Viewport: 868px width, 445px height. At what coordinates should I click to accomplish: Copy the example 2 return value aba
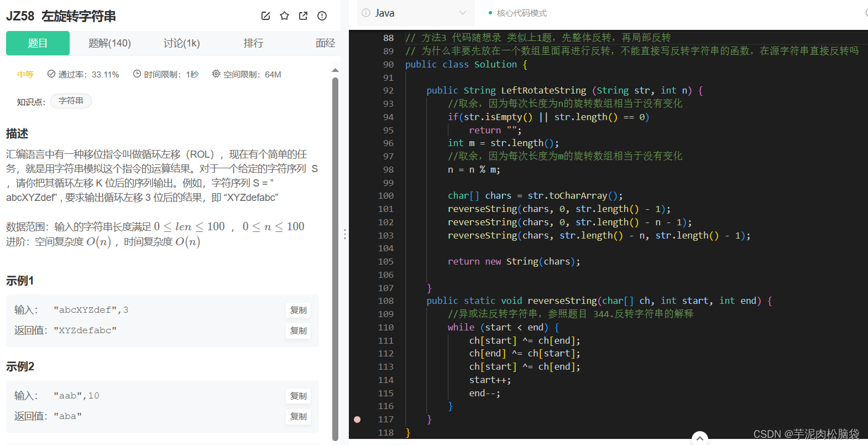(x=299, y=416)
